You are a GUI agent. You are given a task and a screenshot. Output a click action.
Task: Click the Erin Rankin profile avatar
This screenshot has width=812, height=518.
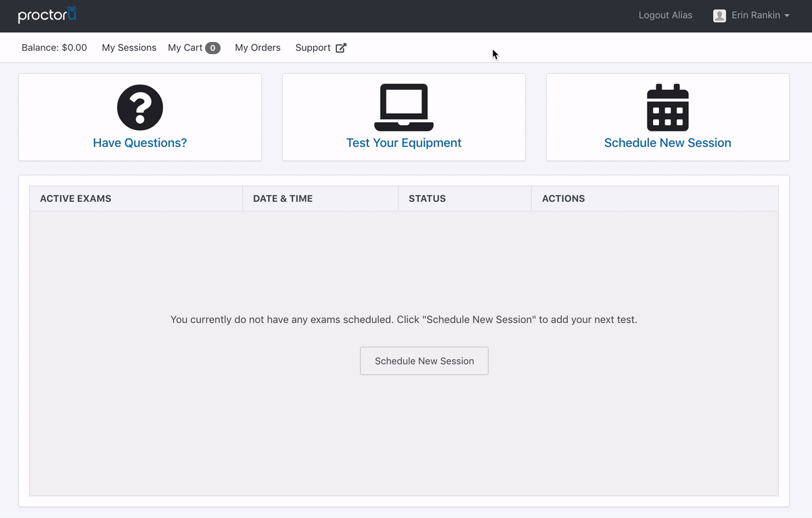tap(719, 16)
